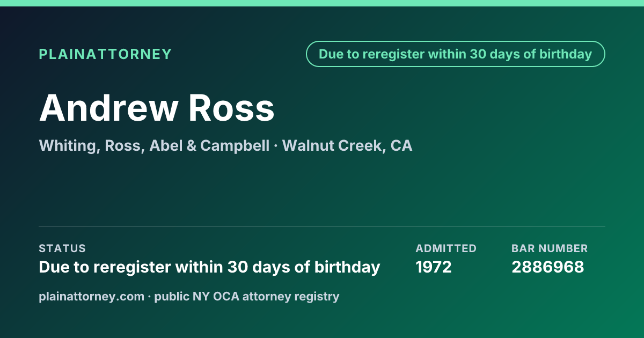
Task: Open the plainattorney.com footer link
Action: pyautogui.click(x=91, y=297)
